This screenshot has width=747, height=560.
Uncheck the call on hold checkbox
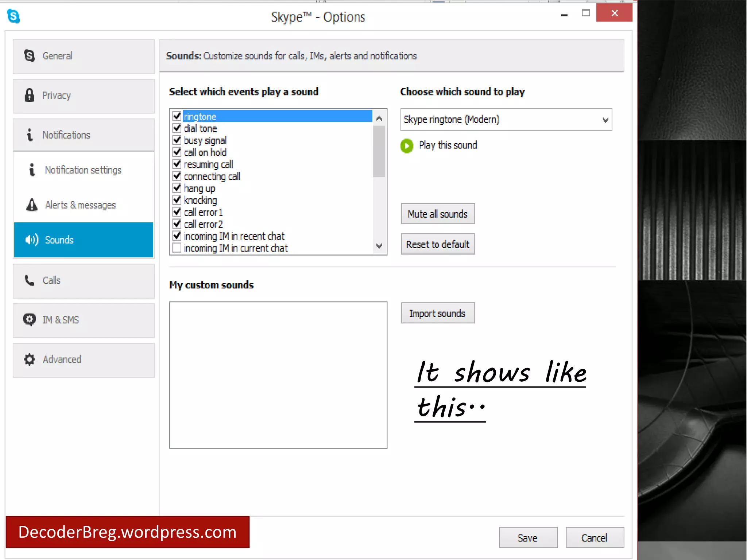tap(177, 152)
